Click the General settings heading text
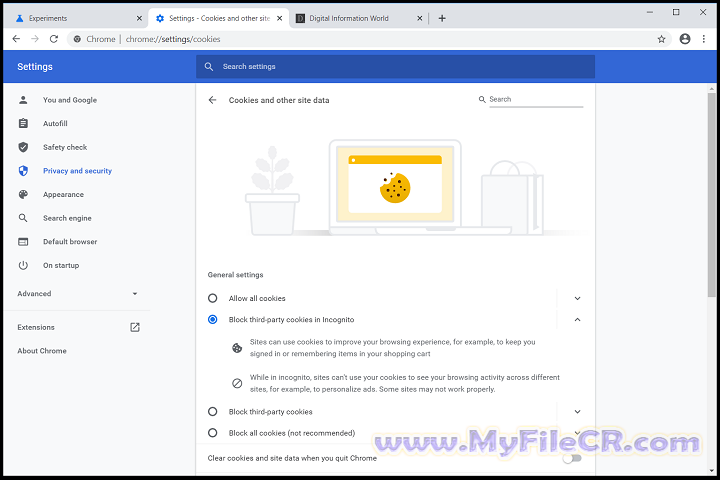 tap(235, 275)
